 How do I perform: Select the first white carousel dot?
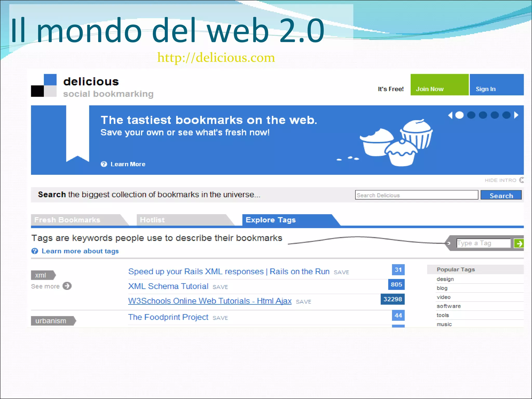pos(460,115)
